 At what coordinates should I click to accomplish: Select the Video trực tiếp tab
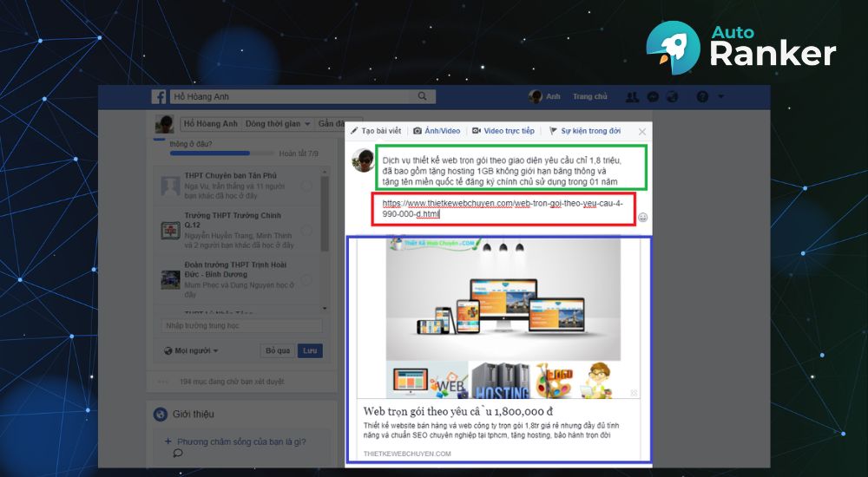click(503, 131)
